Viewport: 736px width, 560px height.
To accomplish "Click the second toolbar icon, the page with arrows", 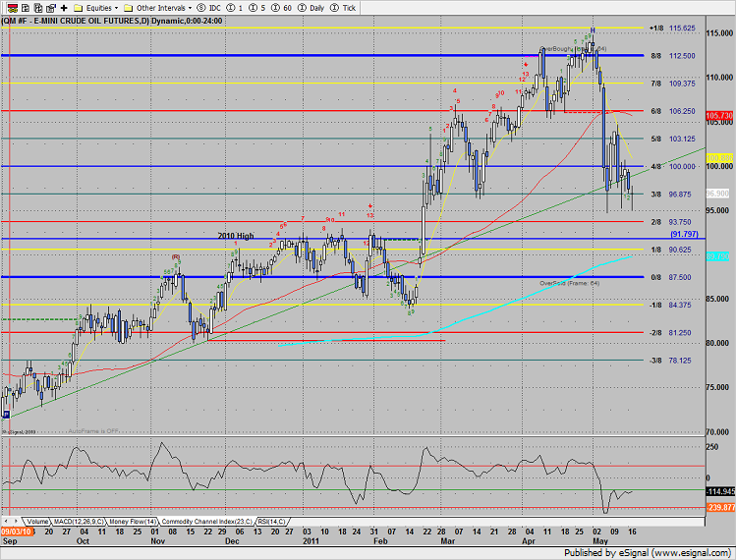I will click(x=26, y=8).
